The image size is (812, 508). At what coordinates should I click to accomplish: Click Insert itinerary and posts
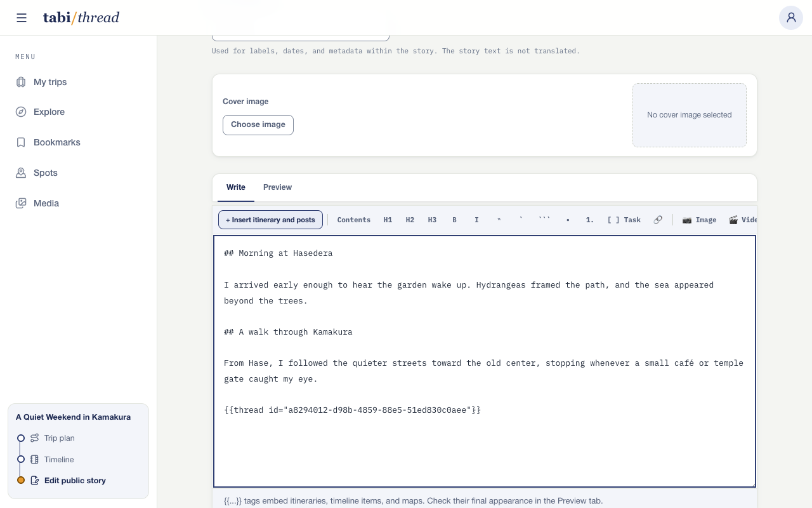270,220
